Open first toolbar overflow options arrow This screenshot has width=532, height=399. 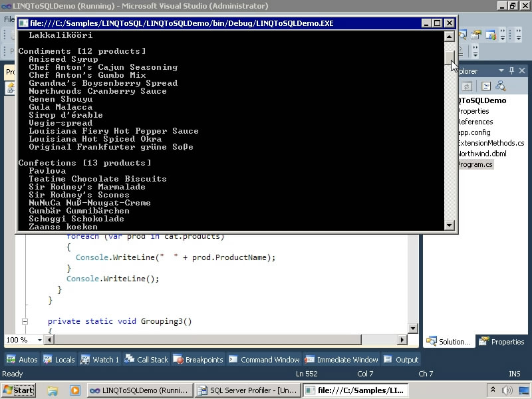tap(503, 35)
